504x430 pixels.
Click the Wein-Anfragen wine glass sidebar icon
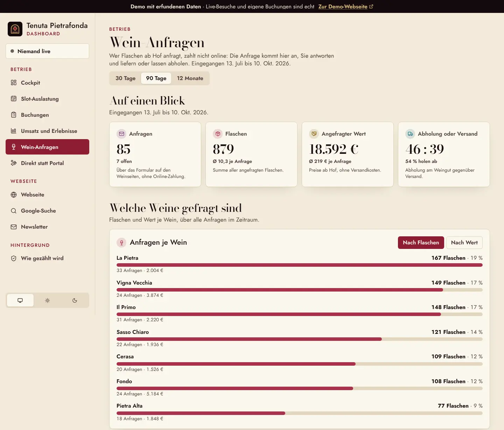pos(14,147)
